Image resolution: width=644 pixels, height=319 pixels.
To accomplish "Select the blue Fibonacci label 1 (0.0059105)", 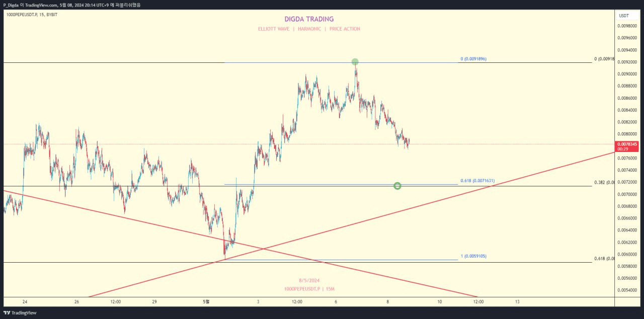I will [473, 256].
